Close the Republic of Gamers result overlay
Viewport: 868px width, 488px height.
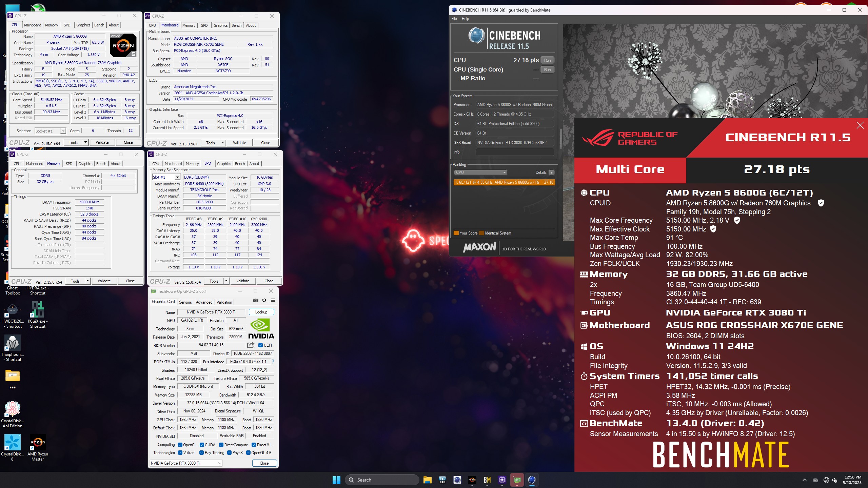(860, 125)
